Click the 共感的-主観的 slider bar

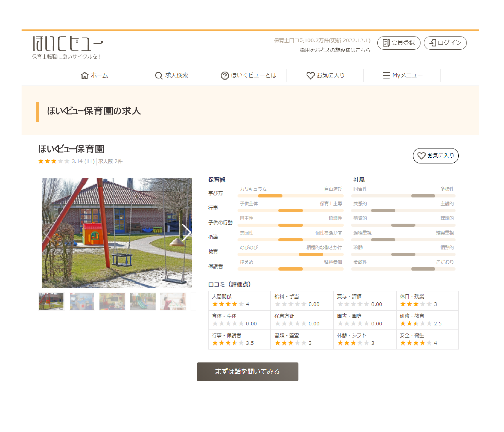coord(403,210)
